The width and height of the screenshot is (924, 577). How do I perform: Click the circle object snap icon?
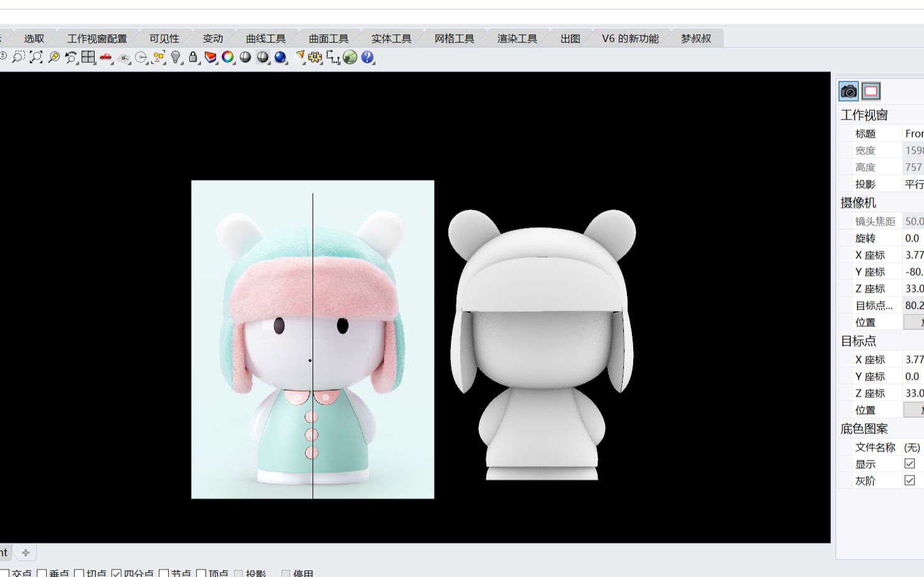click(141, 57)
